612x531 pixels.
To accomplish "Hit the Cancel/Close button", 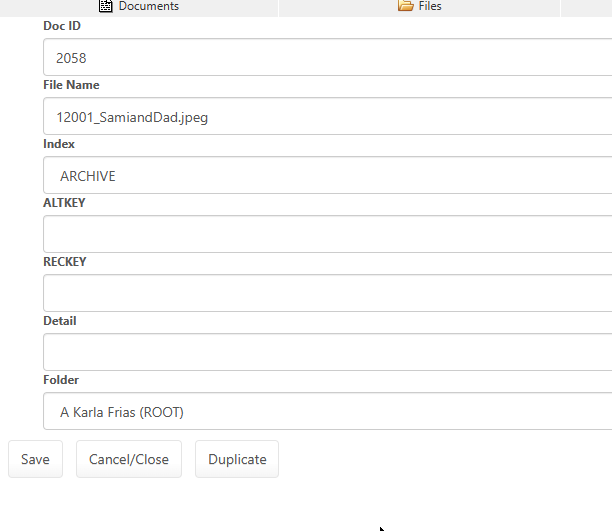I will (129, 460).
